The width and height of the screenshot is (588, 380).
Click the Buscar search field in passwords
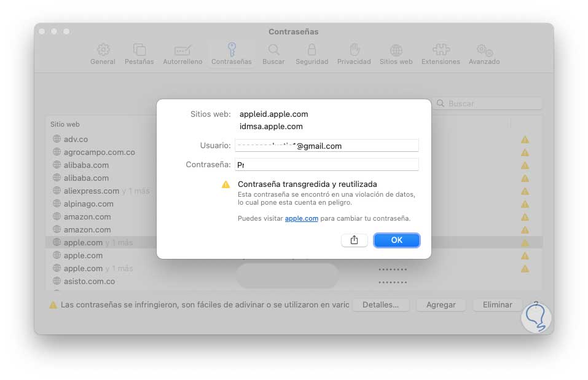click(488, 103)
